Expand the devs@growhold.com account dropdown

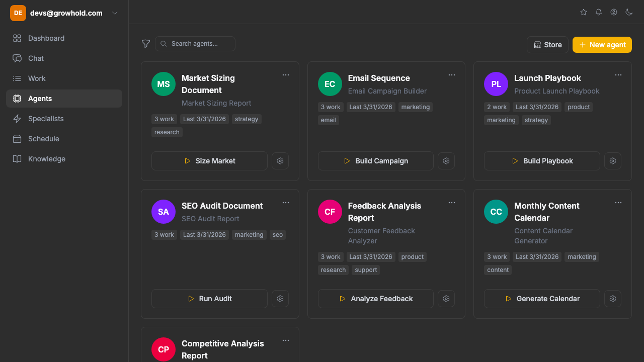tap(115, 13)
